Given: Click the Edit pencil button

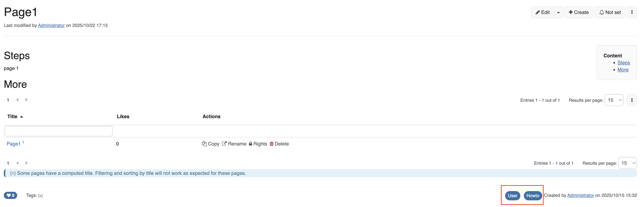Looking at the screenshot, I should (542, 12).
